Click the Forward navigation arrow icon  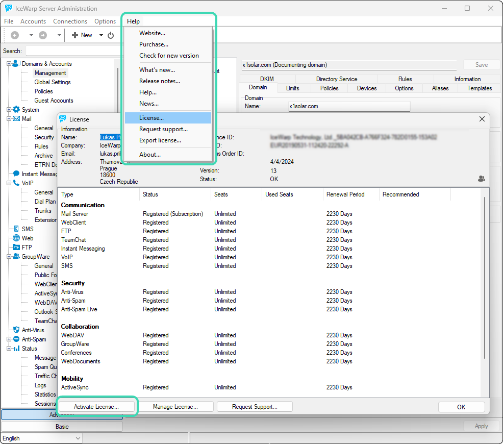click(43, 35)
